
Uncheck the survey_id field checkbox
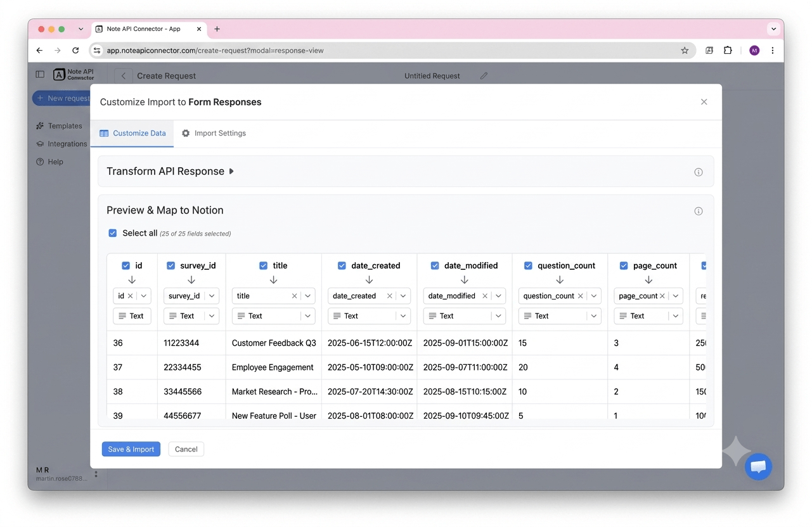(x=171, y=266)
